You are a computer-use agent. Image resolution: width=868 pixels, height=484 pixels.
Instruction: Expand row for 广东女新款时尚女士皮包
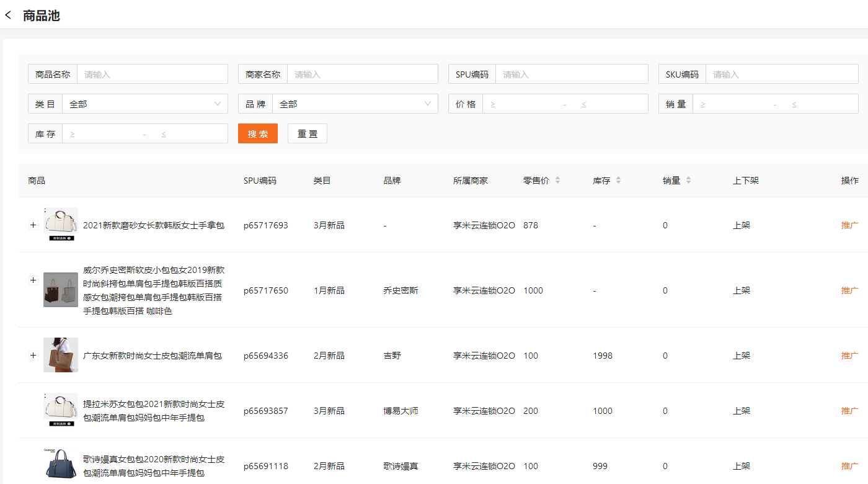33,356
